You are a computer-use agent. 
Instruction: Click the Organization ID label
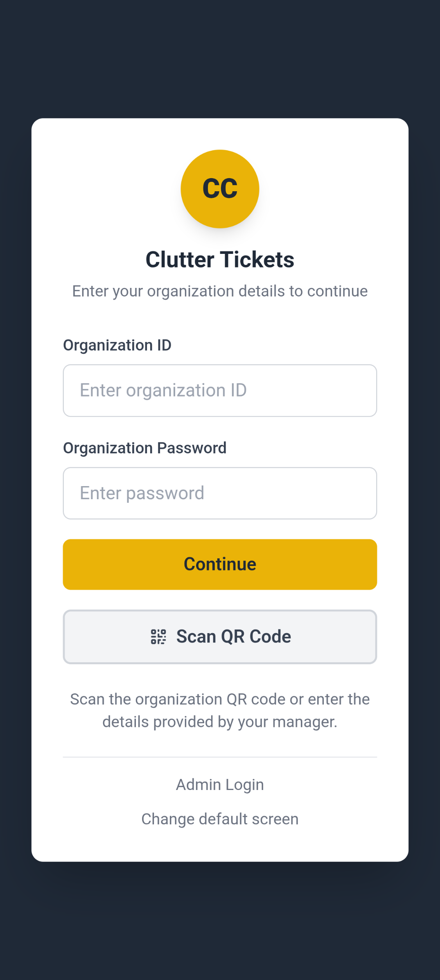pos(117,345)
